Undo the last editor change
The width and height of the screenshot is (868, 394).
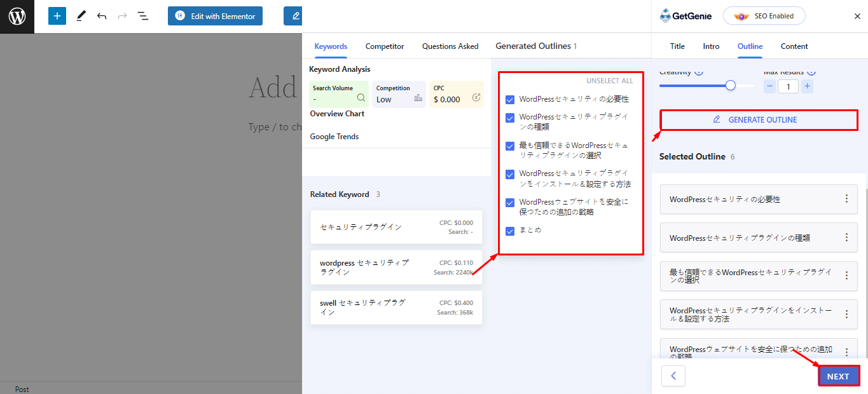click(x=102, y=16)
